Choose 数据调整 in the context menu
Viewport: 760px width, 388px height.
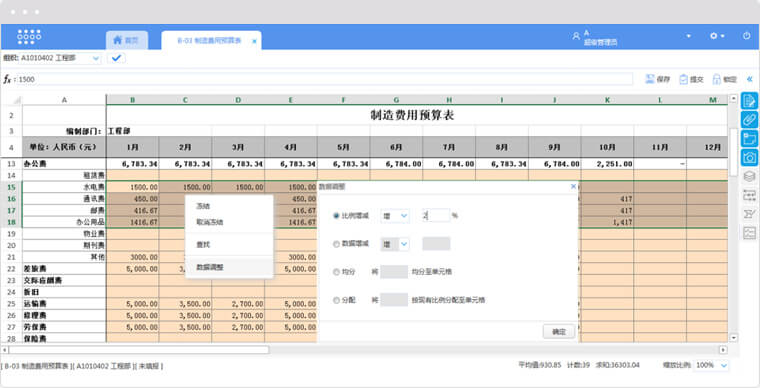point(209,267)
